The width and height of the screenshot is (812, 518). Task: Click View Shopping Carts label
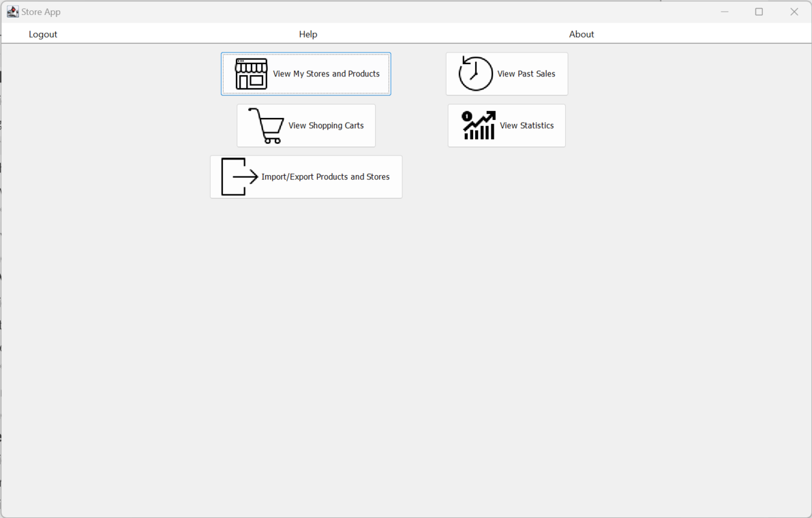pos(326,125)
